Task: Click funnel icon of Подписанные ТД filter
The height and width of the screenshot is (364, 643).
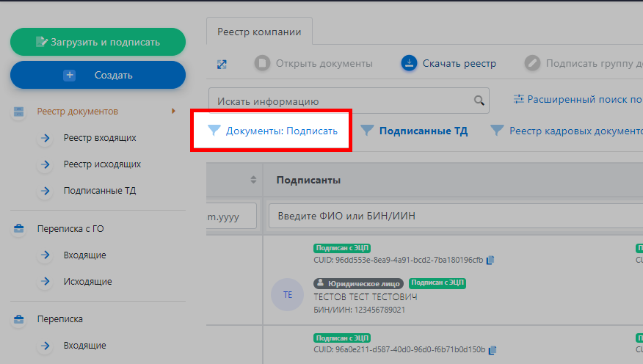Action: coord(367,131)
